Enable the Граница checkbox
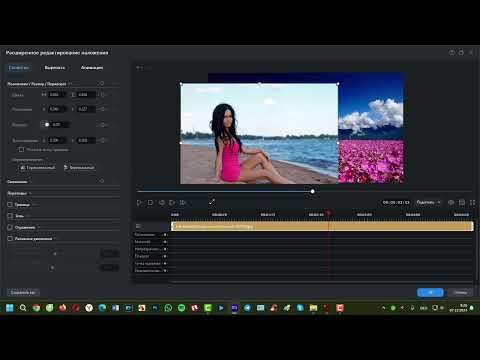480x360 pixels. point(10,205)
